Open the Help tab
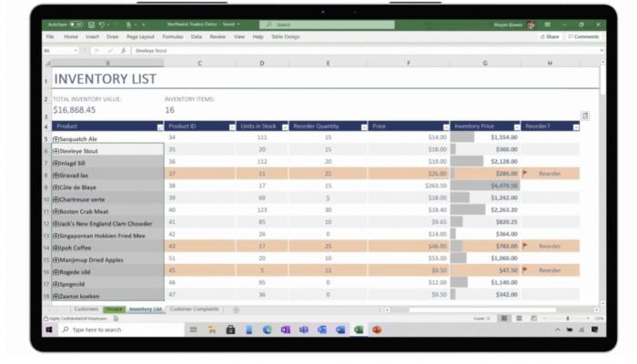Image resolution: width=637 pixels, height=364 pixels. click(258, 36)
